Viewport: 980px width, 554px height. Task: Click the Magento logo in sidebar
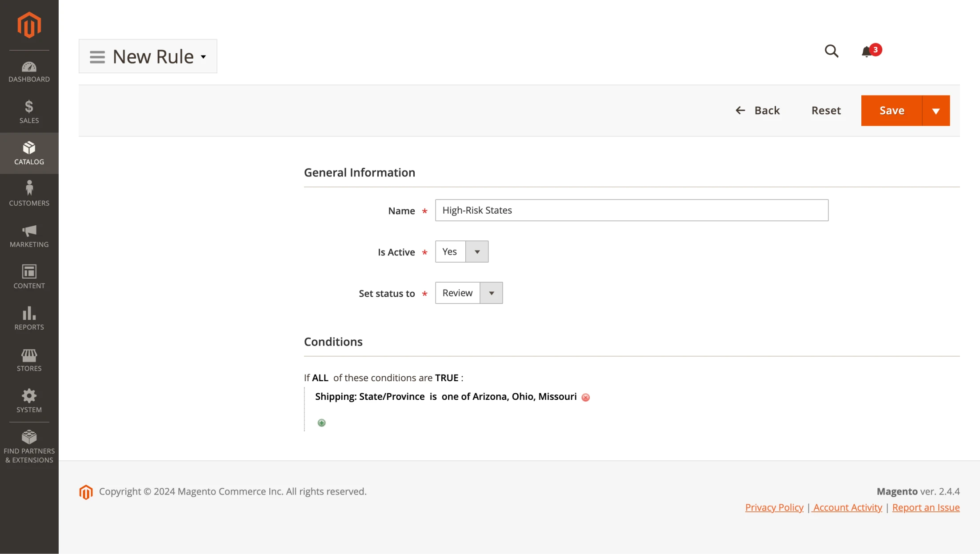click(29, 25)
